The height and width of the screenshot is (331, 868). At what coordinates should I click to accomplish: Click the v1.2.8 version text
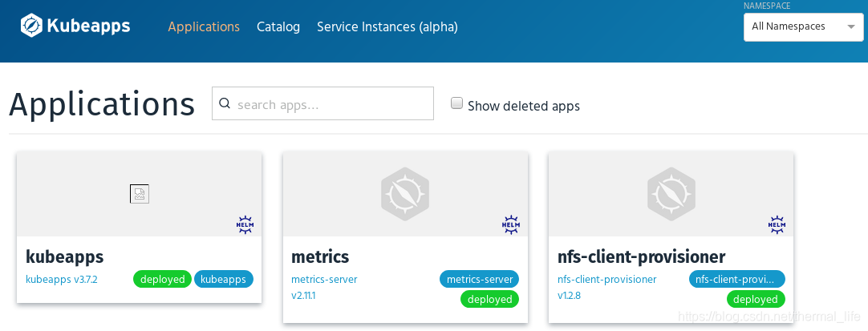click(569, 296)
